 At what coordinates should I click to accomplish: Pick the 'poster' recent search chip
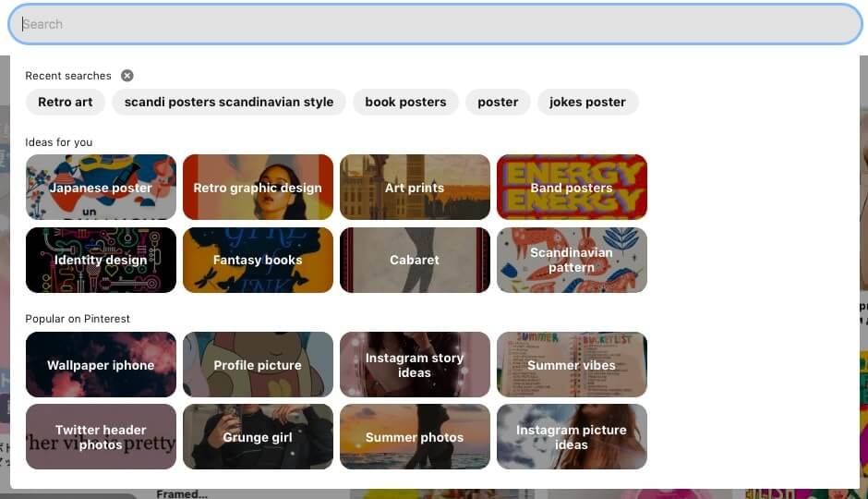[x=499, y=103]
